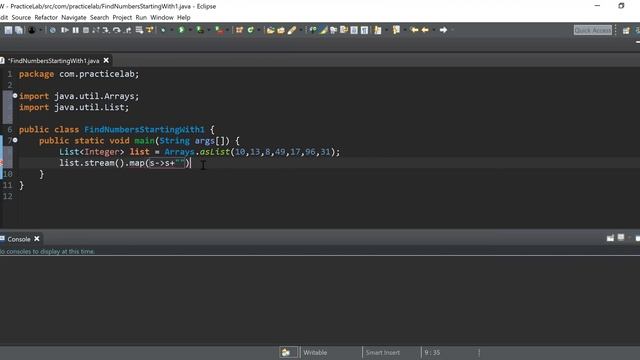Click the Debug launch icon
The image size is (640, 360).
point(163,30)
